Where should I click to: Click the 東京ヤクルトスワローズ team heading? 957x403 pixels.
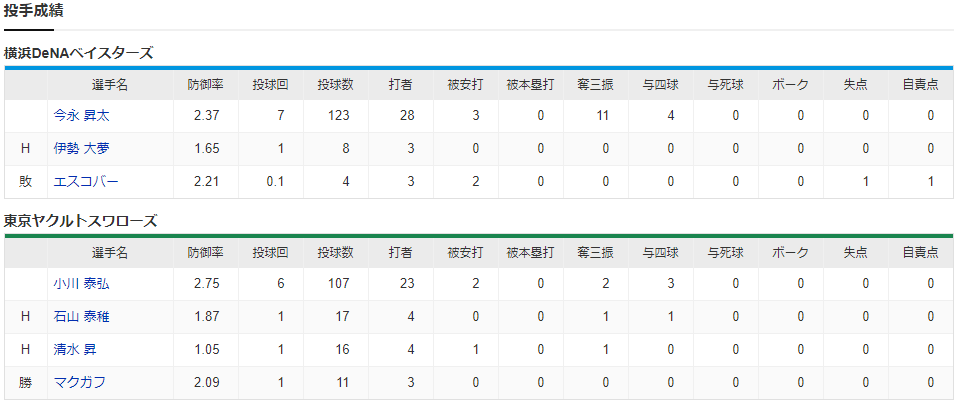pos(81,221)
